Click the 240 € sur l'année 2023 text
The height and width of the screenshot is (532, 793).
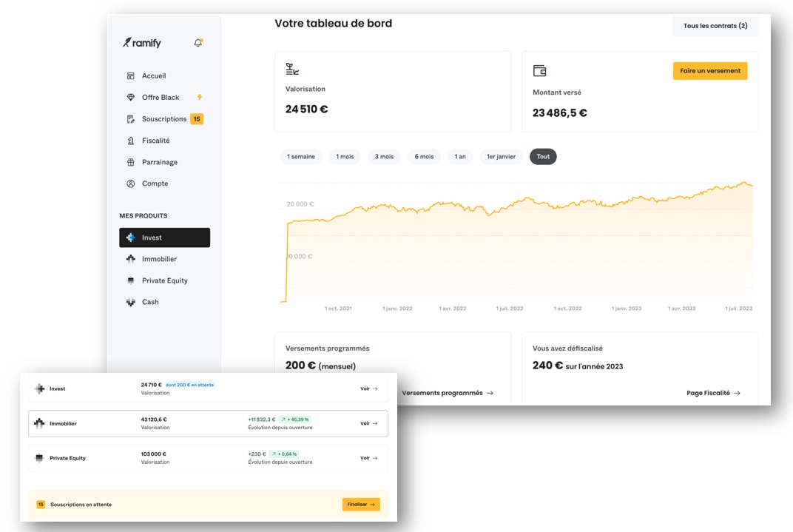(578, 366)
